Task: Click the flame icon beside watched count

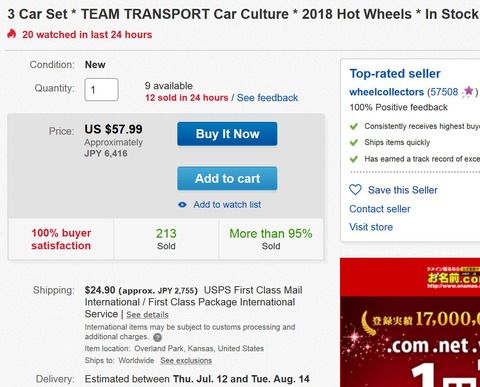Action: coord(12,34)
